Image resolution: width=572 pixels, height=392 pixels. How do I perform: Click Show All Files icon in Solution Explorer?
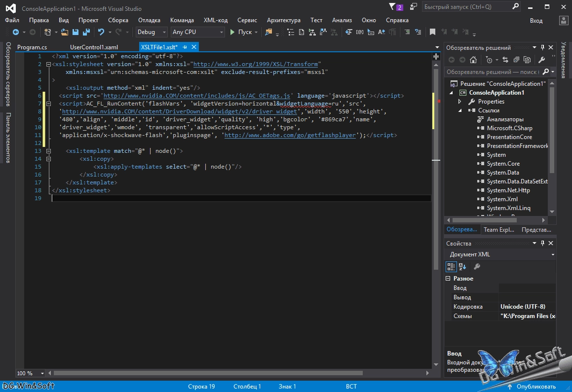527,60
